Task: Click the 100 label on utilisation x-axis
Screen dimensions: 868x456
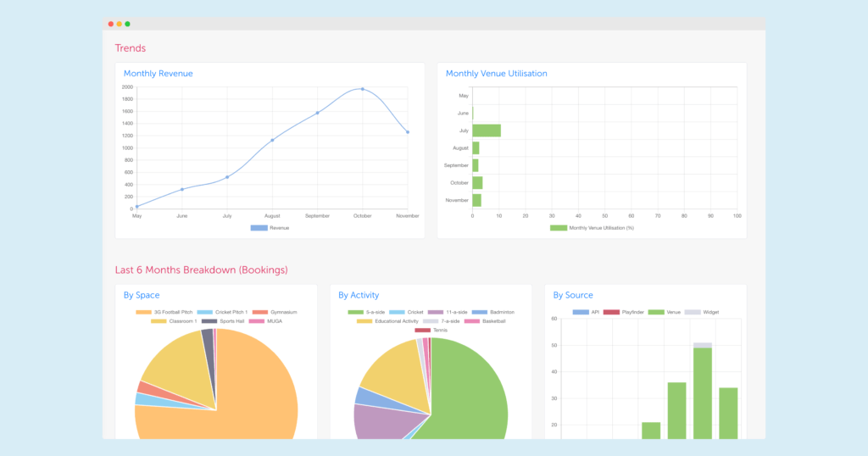Action: 737,216
